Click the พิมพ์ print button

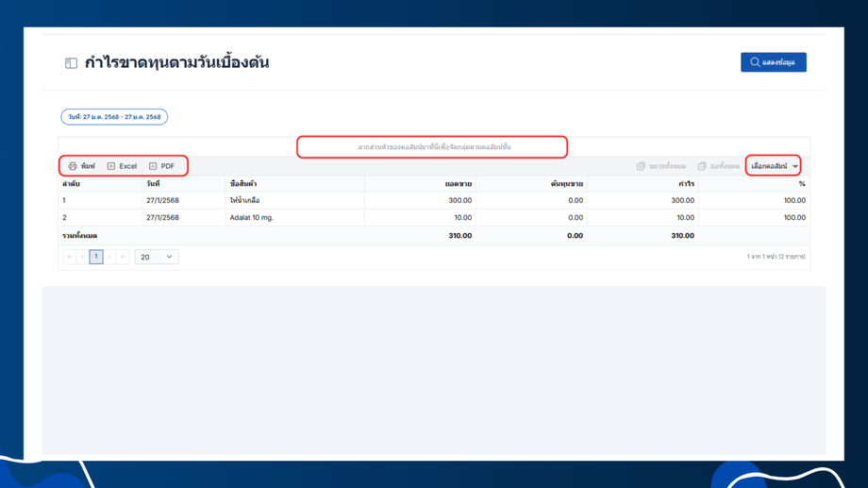(x=82, y=166)
